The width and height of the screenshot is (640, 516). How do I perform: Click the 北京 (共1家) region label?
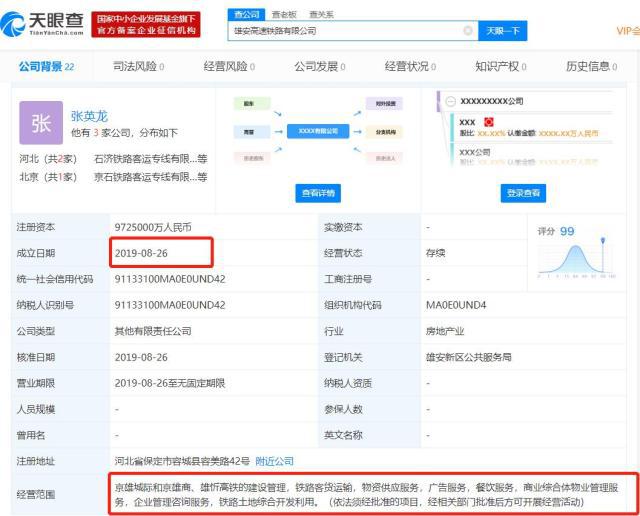tap(48, 177)
